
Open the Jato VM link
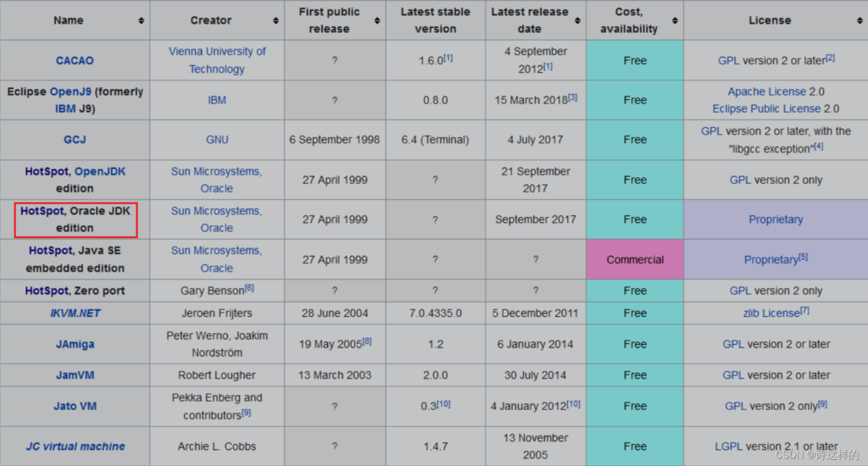[75, 406]
